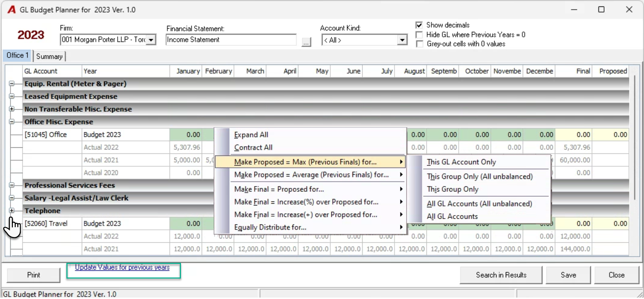Collapse Salary -Legal Assist/Law Clerk group
Viewport: 644px width, 299px height.
click(x=11, y=198)
